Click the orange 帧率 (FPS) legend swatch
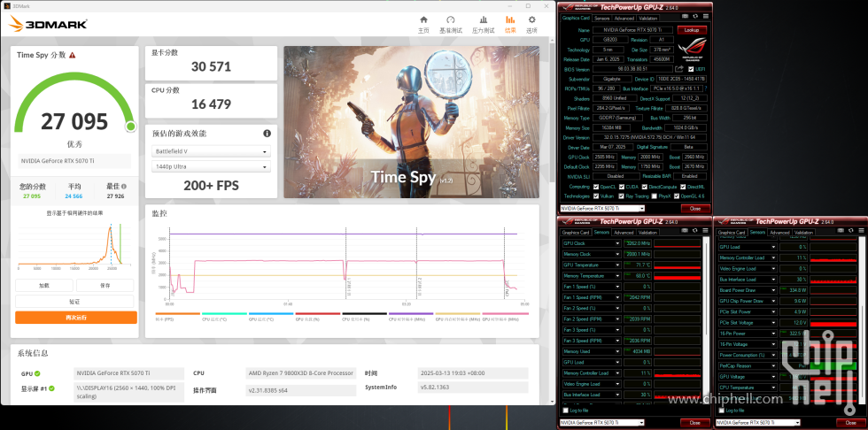The image size is (868, 430). tap(178, 314)
